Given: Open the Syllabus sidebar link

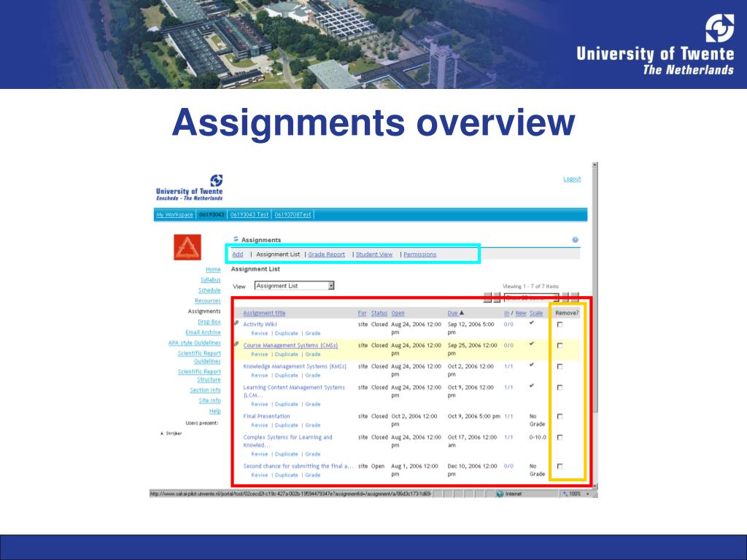Looking at the screenshot, I should coord(211,279).
